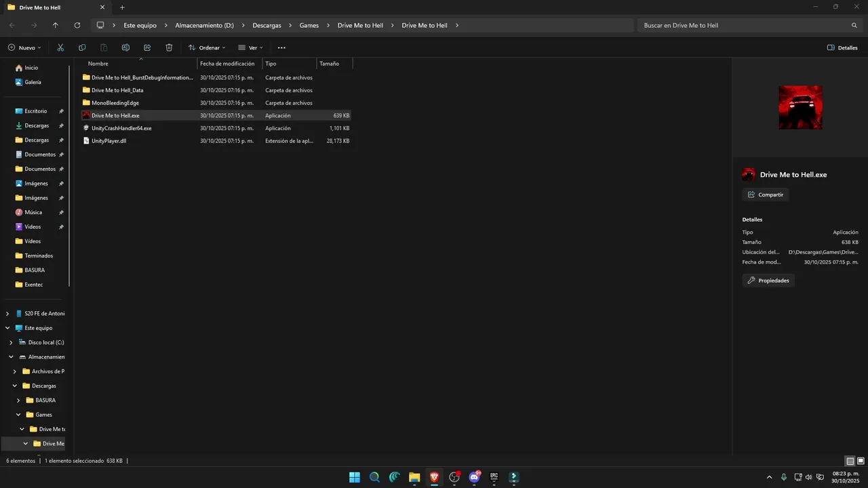Click the Cut scissors icon in toolbar
Image resolution: width=868 pixels, height=488 pixels.
[60, 47]
